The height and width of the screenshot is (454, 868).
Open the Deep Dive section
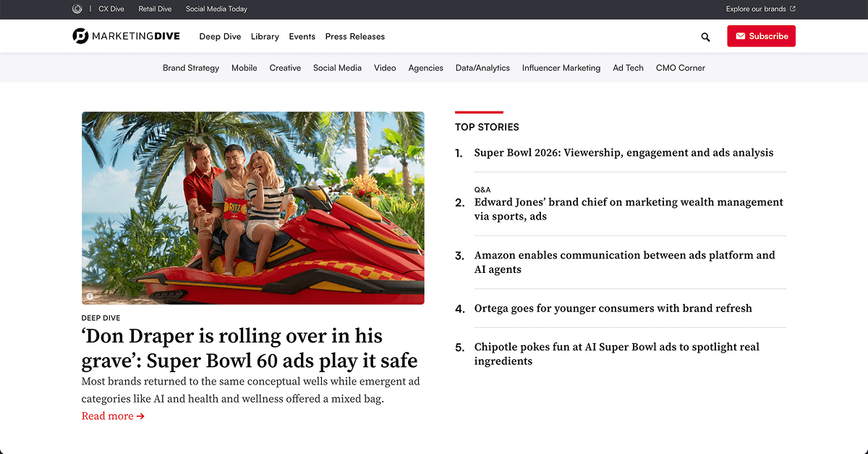[x=220, y=36]
